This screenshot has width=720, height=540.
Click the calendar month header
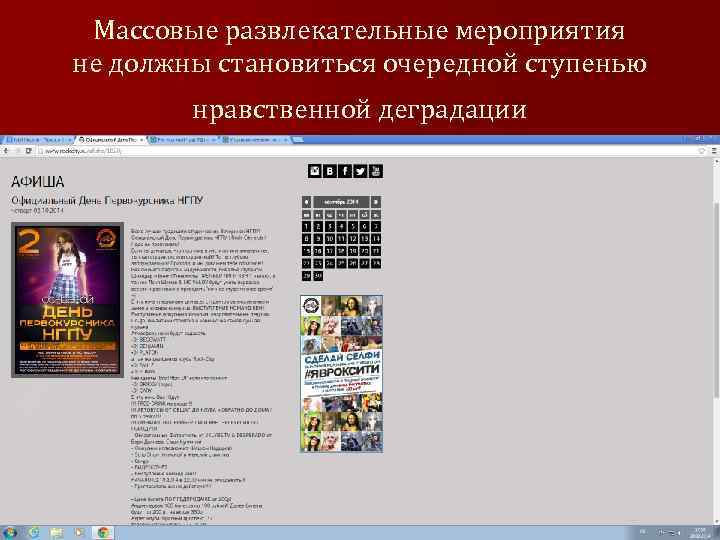coord(341,202)
